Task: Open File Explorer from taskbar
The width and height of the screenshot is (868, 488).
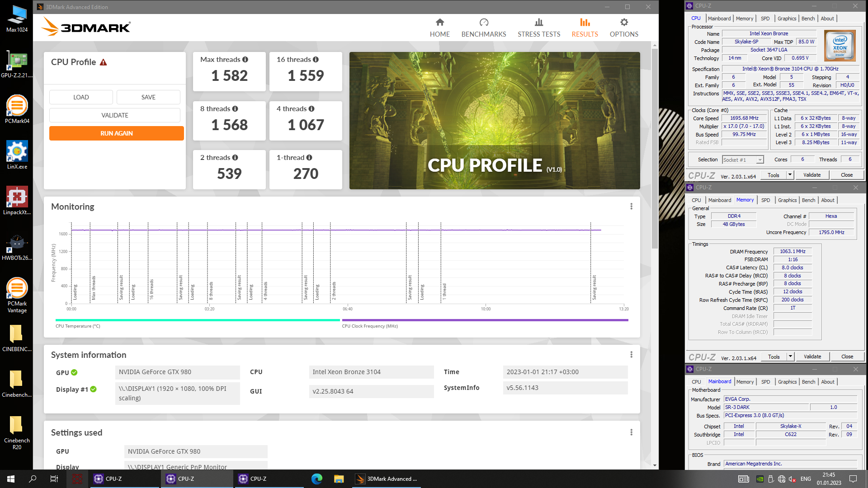Action: 339,479
